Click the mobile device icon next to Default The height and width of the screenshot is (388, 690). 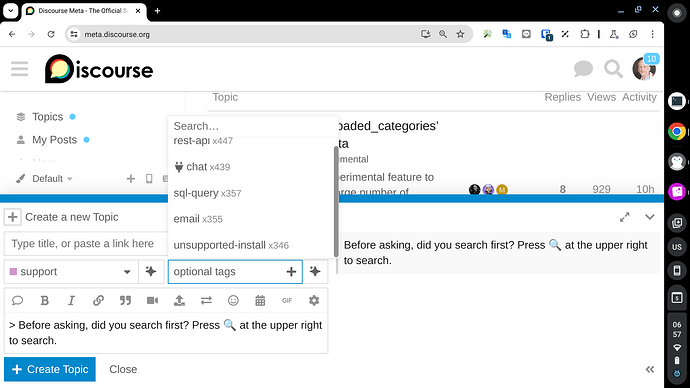click(x=149, y=179)
